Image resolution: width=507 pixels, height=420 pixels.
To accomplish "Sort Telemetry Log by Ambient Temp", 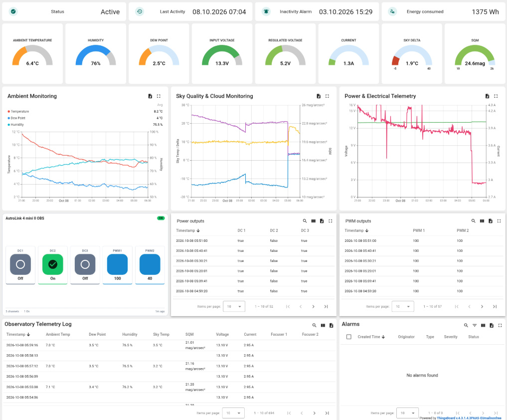I will [x=58, y=334].
